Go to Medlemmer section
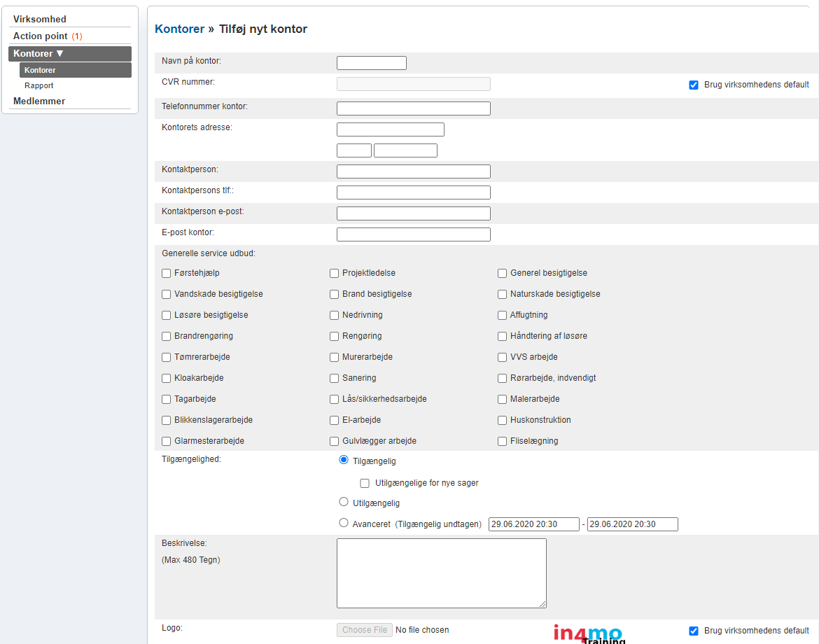819x644 pixels. click(x=39, y=101)
